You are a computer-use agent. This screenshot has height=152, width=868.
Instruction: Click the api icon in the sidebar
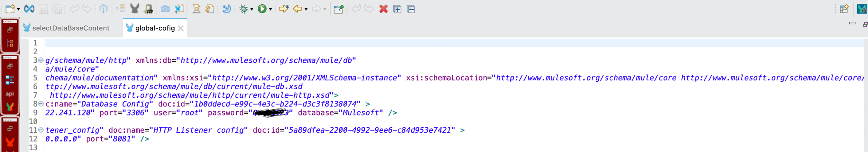pyautogui.click(x=10, y=94)
